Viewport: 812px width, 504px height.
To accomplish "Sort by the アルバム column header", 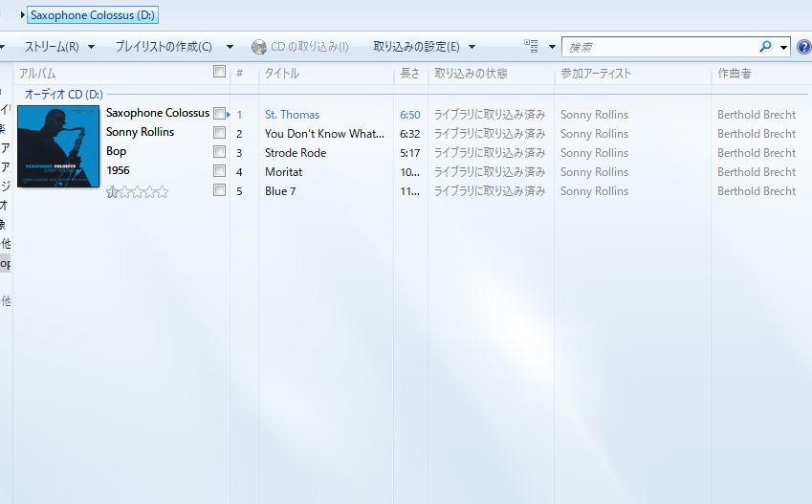I will [37, 73].
